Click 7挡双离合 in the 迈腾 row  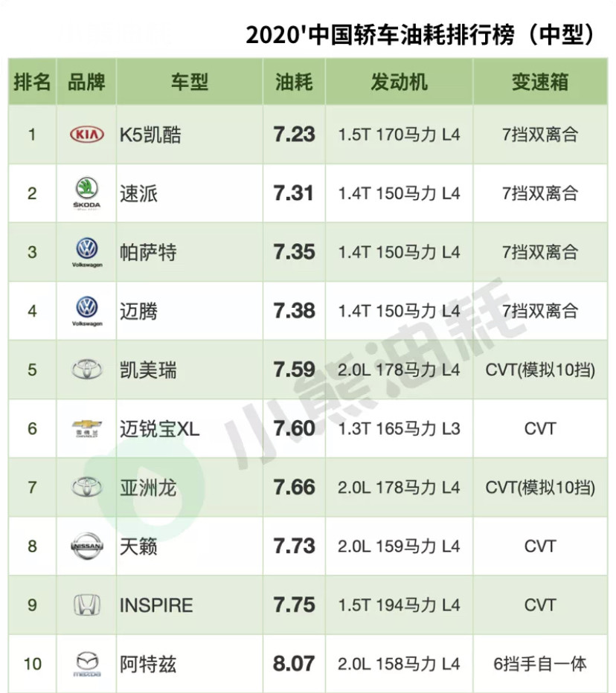(x=540, y=311)
